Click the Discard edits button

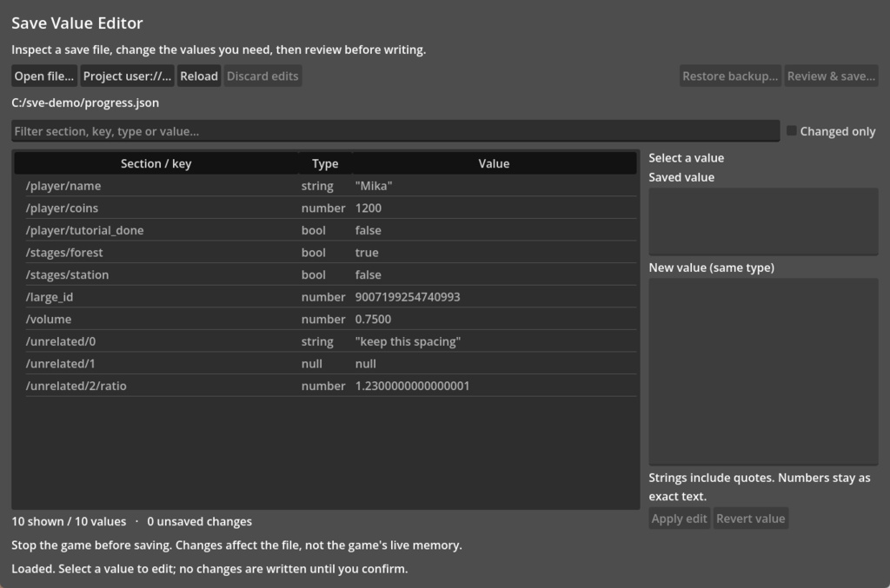coord(262,76)
